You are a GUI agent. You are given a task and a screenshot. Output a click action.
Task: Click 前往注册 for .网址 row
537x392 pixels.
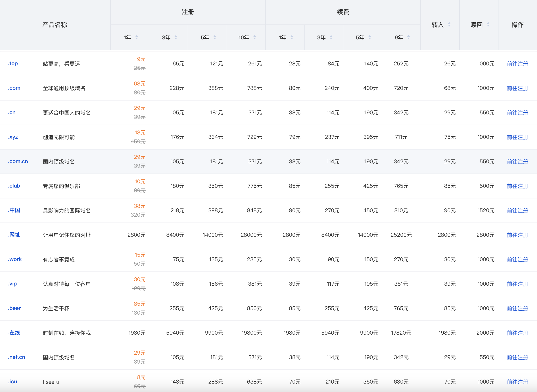(518, 235)
